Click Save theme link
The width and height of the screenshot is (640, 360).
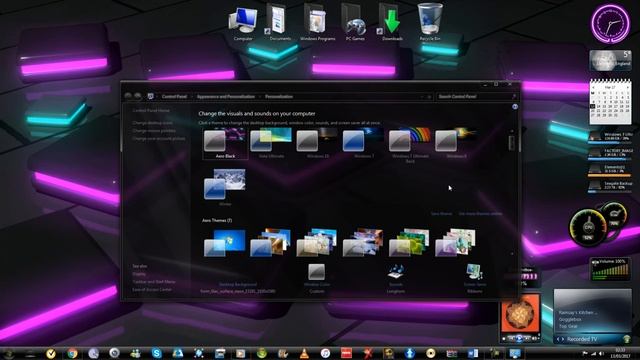coord(441,214)
